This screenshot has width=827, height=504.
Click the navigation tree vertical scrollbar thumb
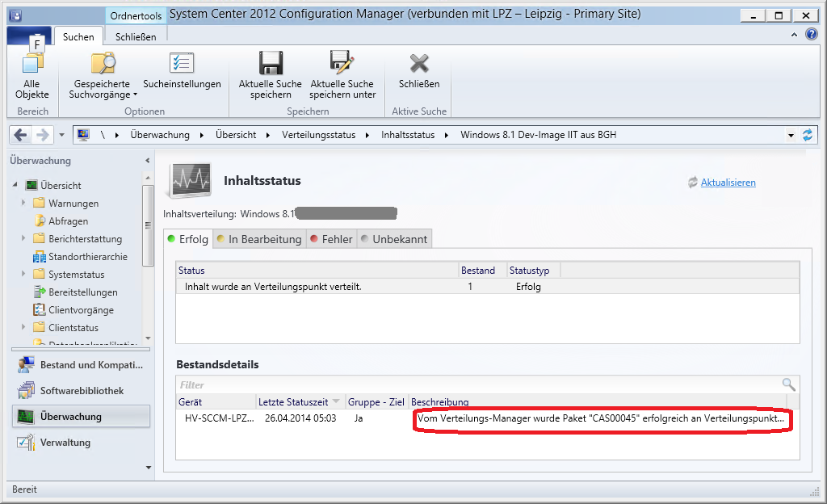[x=148, y=225]
